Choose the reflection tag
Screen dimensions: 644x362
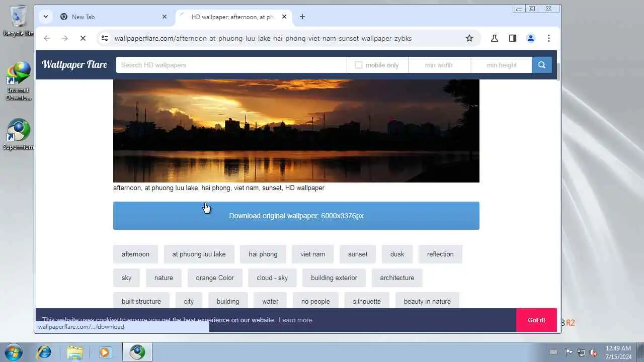[440, 254]
